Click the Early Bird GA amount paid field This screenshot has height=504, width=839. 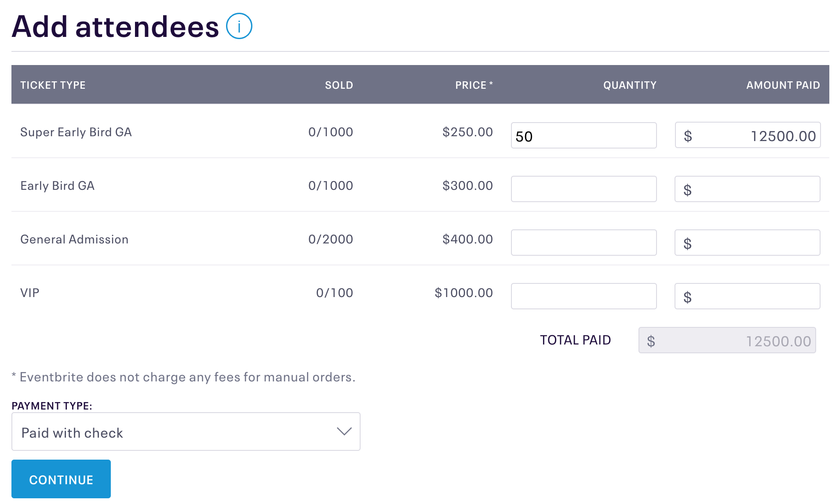pos(748,189)
